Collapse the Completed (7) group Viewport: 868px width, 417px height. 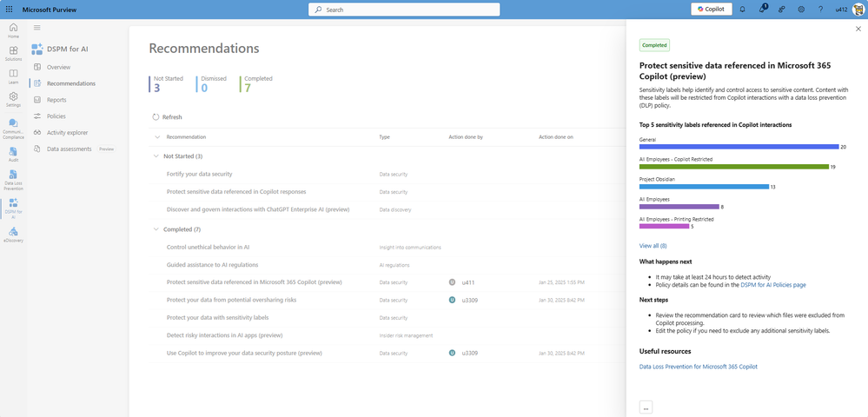pyautogui.click(x=156, y=229)
